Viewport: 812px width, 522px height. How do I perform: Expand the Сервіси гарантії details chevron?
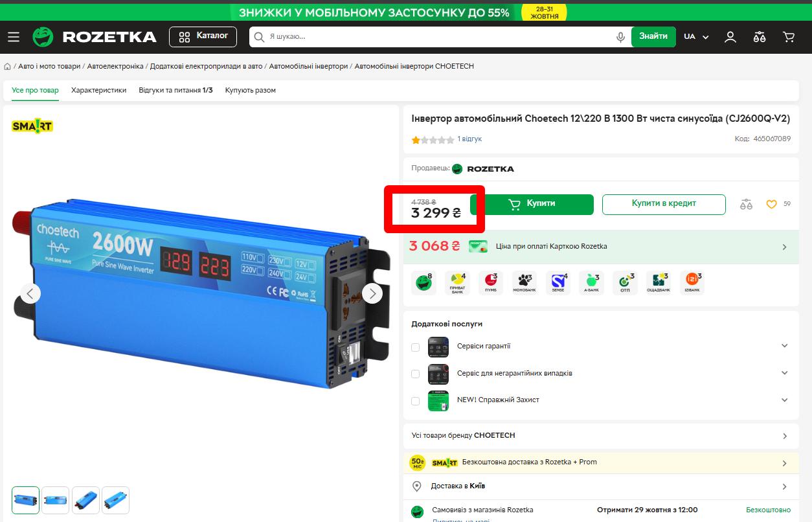784,347
